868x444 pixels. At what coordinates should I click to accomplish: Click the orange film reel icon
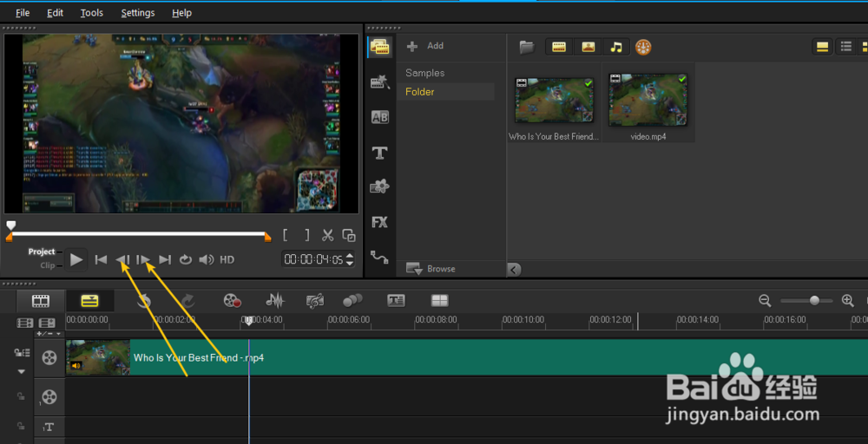642,48
